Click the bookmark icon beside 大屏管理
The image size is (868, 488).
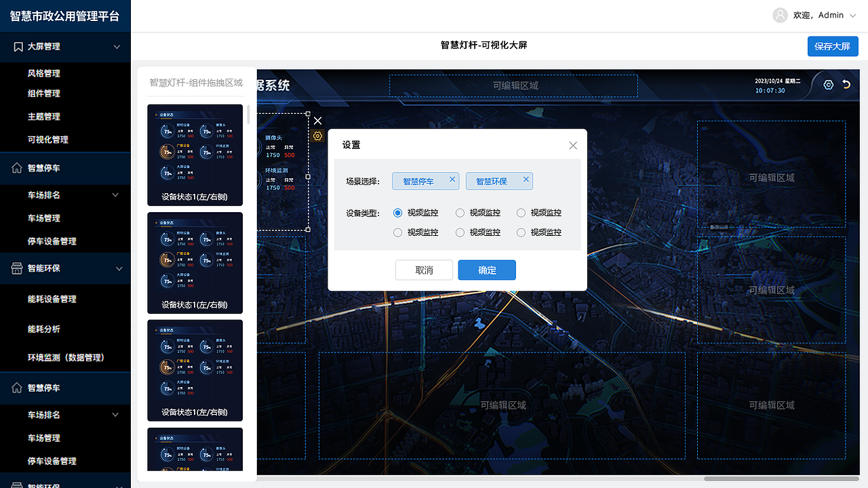tap(18, 46)
